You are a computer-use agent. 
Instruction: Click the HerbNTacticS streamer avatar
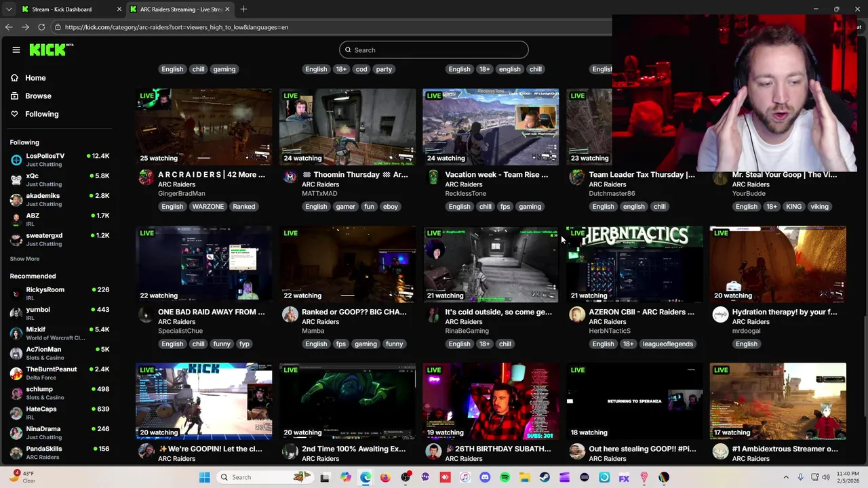click(x=577, y=314)
